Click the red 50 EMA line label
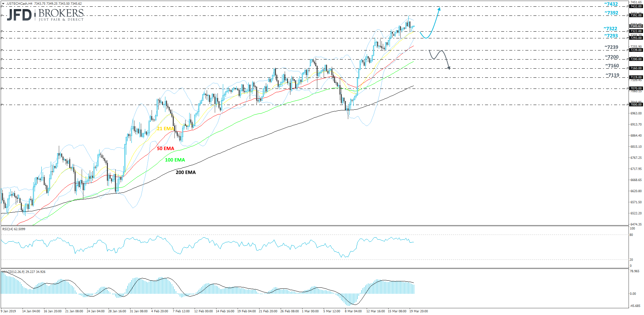 point(165,148)
